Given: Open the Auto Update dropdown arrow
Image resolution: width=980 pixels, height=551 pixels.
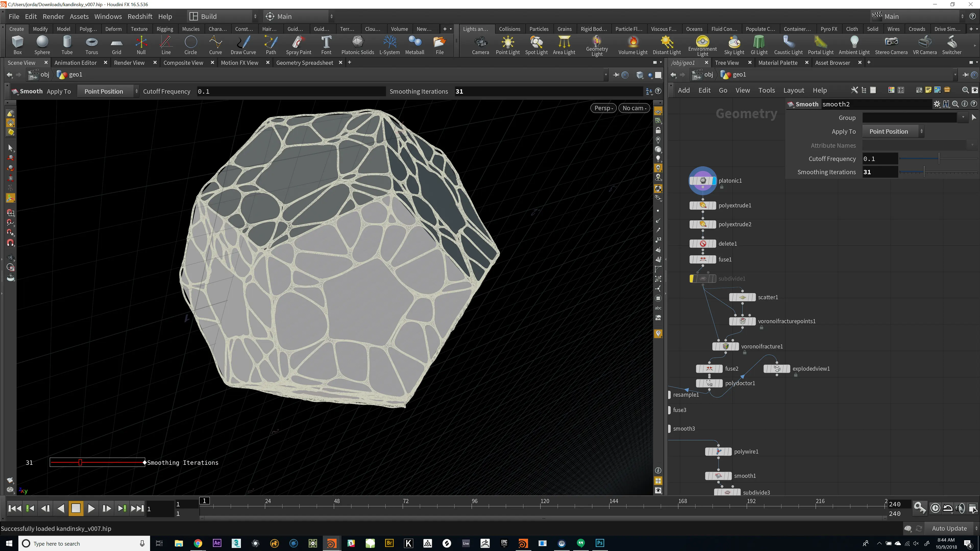Looking at the screenshot, I should pyautogui.click(x=976, y=528).
